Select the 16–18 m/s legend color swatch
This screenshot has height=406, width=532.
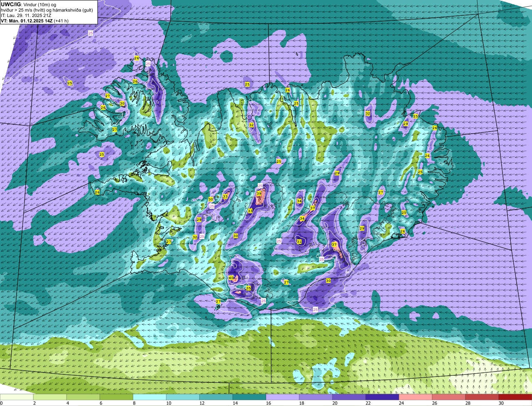[x=283, y=397]
